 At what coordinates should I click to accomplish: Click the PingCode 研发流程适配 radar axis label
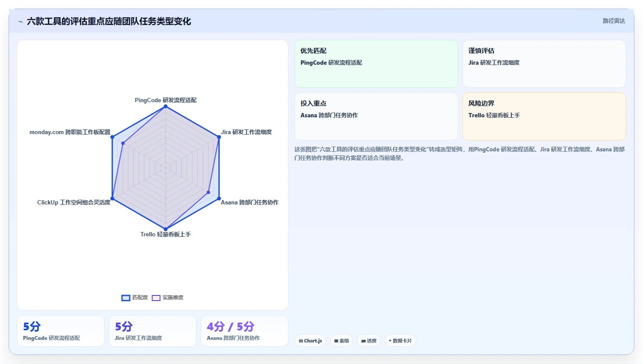point(165,100)
